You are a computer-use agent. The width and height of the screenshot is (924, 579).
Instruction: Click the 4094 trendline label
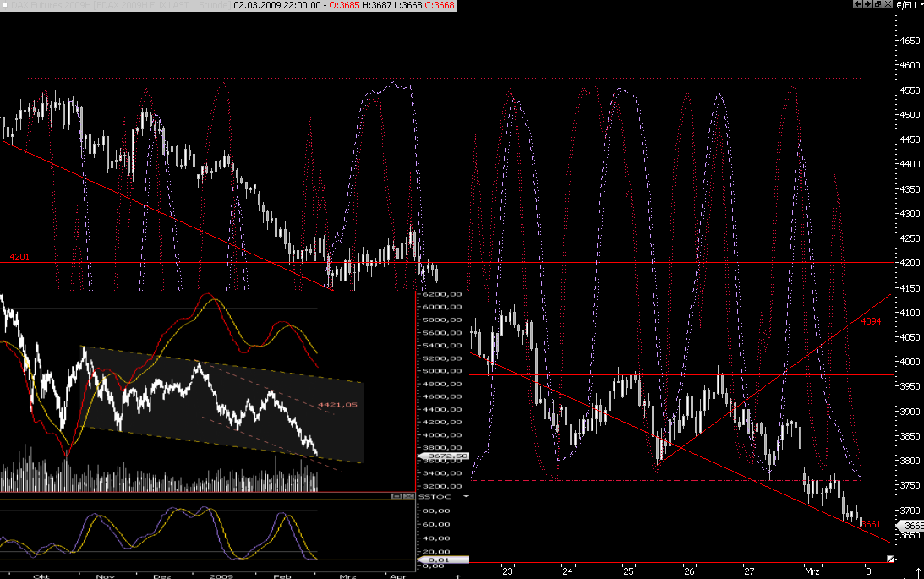pos(871,321)
